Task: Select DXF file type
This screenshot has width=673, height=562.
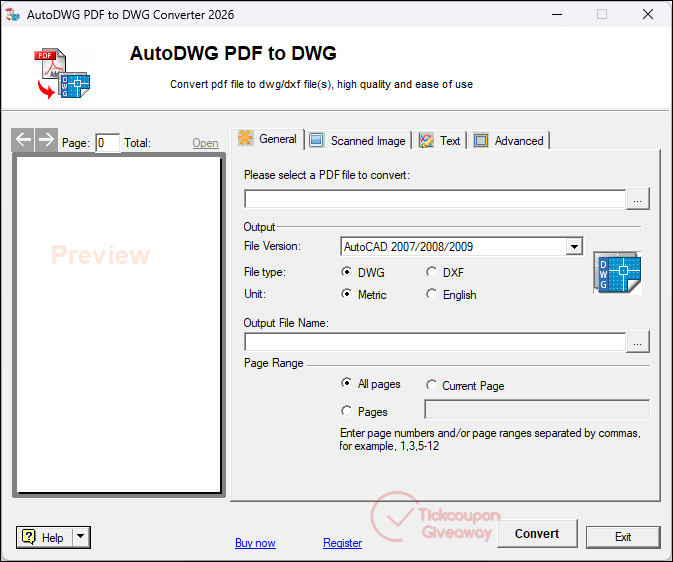Action: click(x=445, y=272)
